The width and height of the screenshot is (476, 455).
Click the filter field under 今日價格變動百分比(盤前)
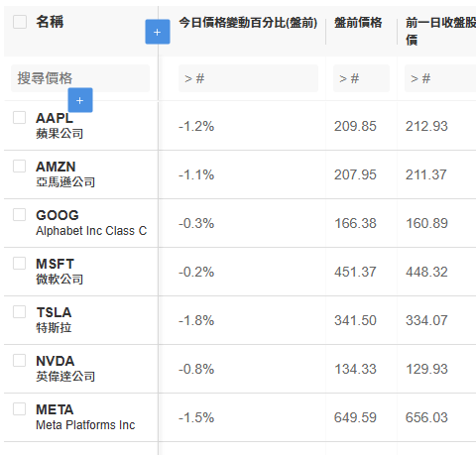tap(248, 78)
